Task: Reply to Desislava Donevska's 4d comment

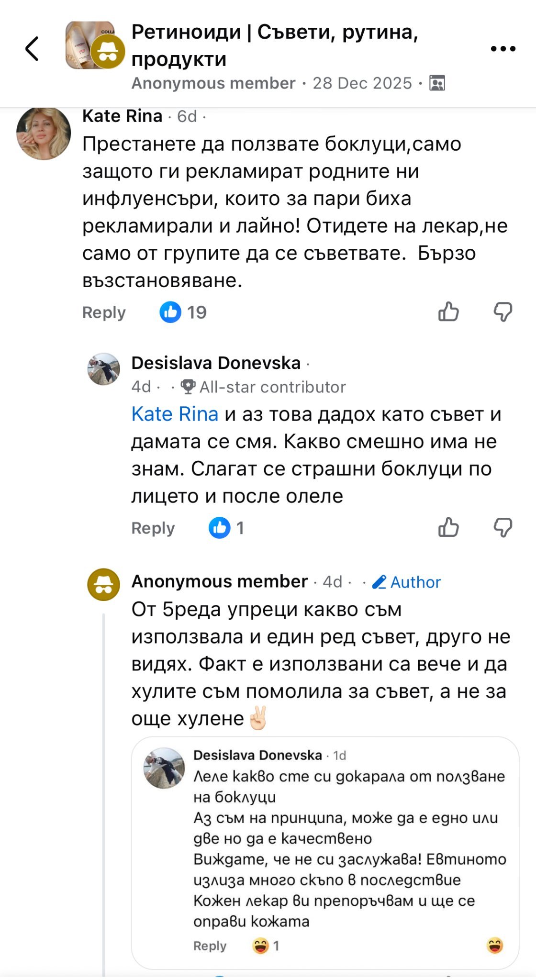Action: pos(153,528)
